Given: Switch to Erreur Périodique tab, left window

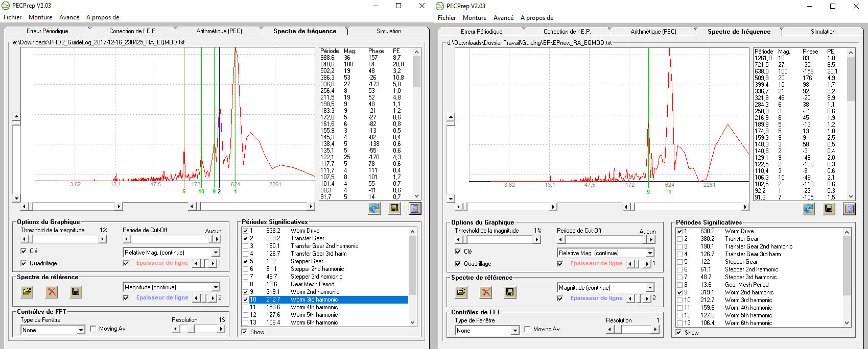Looking at the screenshot, I should [48, 31].
